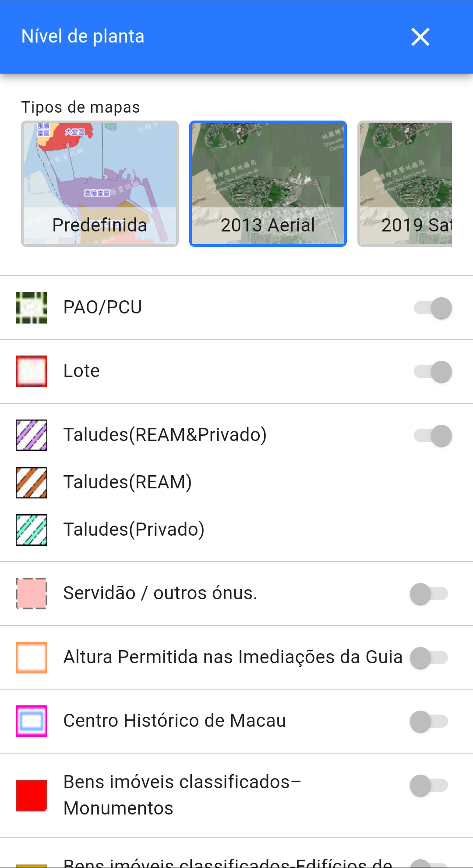Toggle off the Taludes(REAM&Privado) layer
The image size is (473, 868).
click(433, 435)
